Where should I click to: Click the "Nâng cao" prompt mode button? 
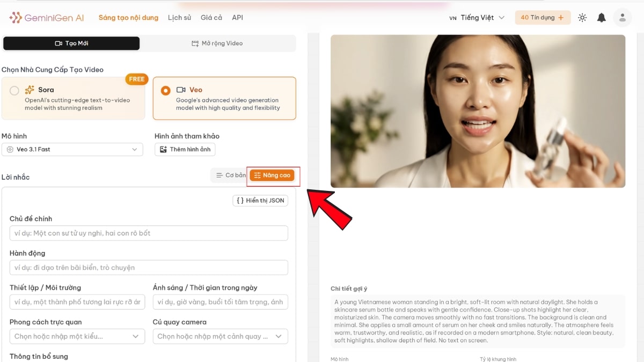point(272,175)
